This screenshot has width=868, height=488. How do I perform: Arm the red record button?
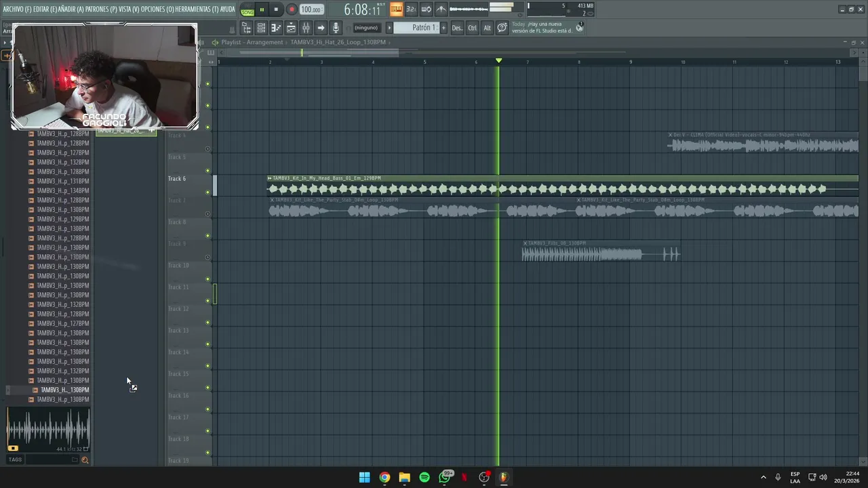tap(291, 9)
